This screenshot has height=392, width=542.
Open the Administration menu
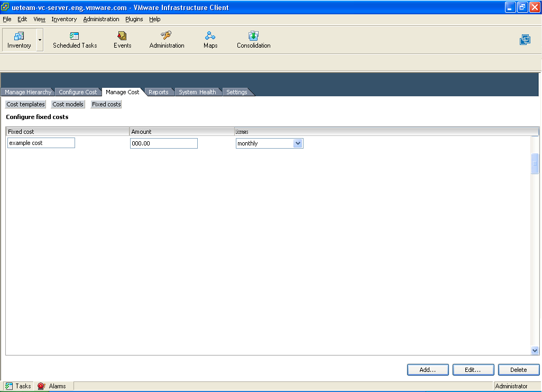[x=101, y=19]
